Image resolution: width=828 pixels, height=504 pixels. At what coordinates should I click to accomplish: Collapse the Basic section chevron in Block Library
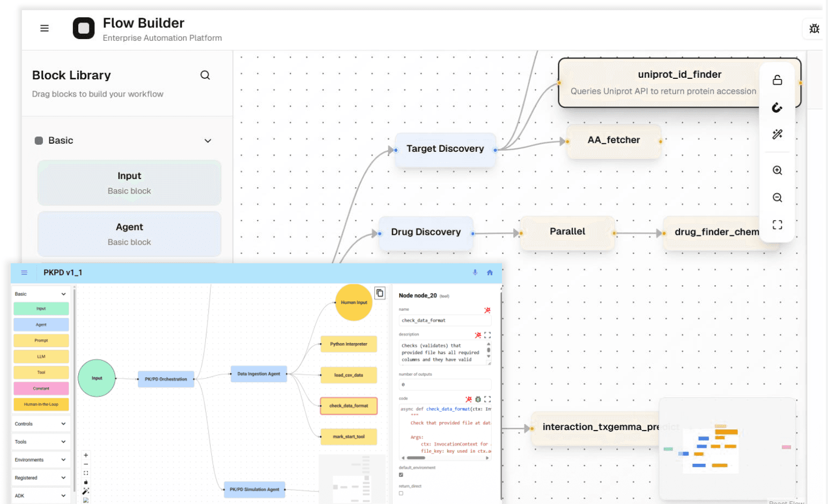208,141
